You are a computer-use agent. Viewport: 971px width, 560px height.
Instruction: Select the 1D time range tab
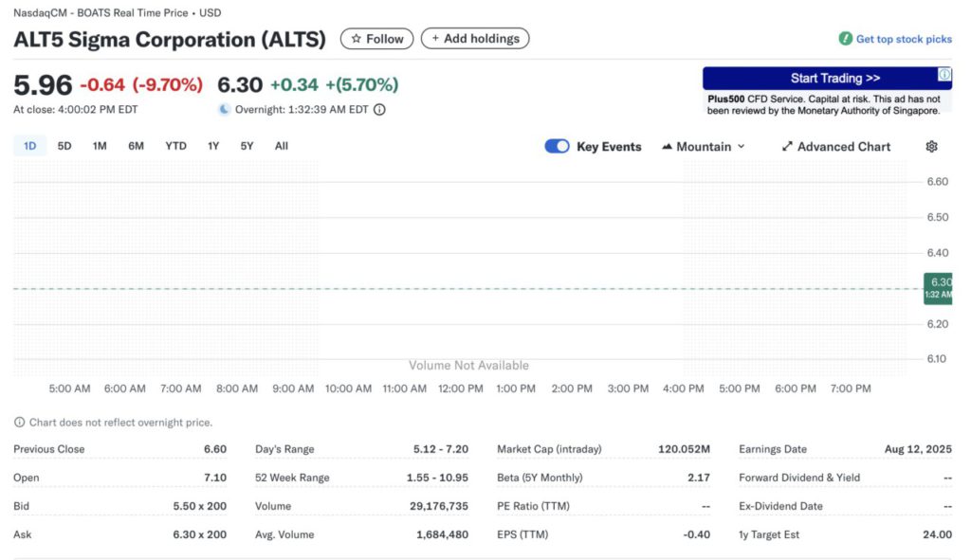(x=29, y=146)
